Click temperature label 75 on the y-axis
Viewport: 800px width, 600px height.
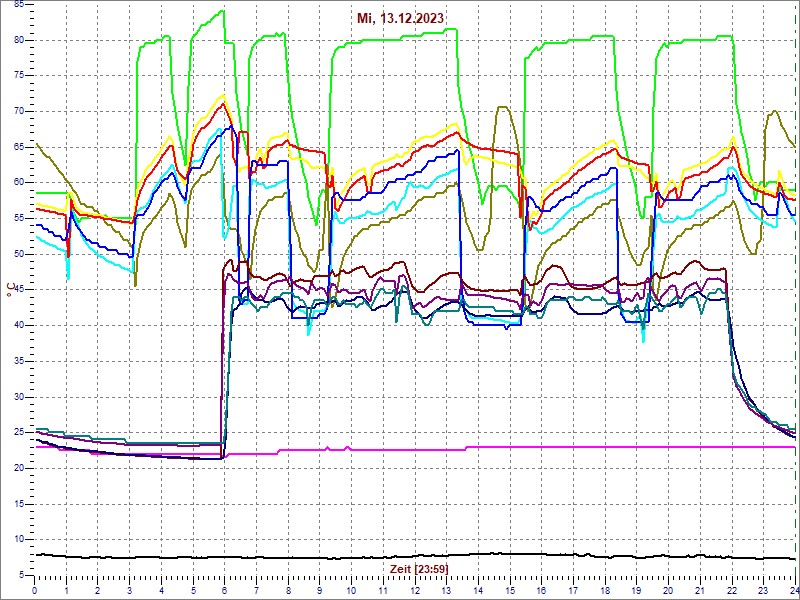pyautogui.click(x=18, y=76)
